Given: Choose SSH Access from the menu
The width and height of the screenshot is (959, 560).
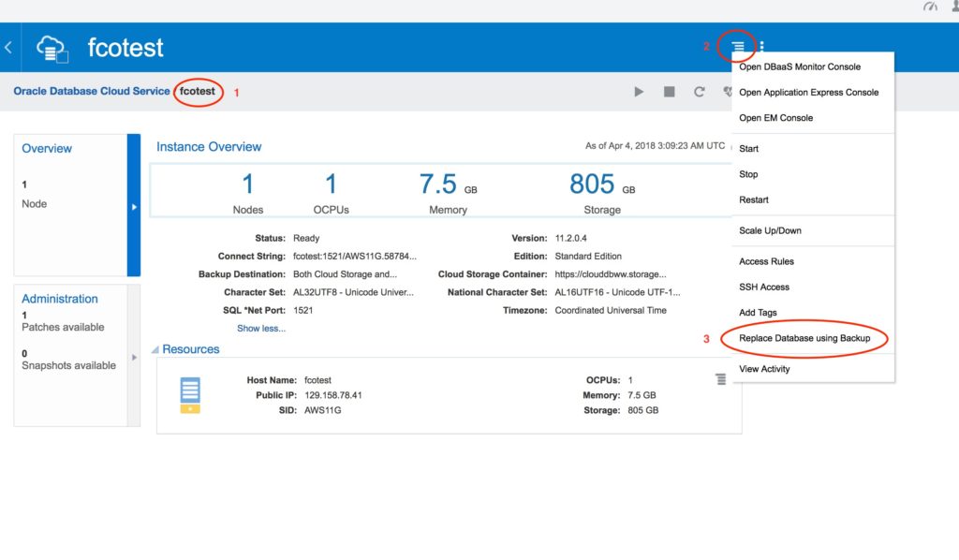Looking at the screenshot, I should tap(763, 287).
